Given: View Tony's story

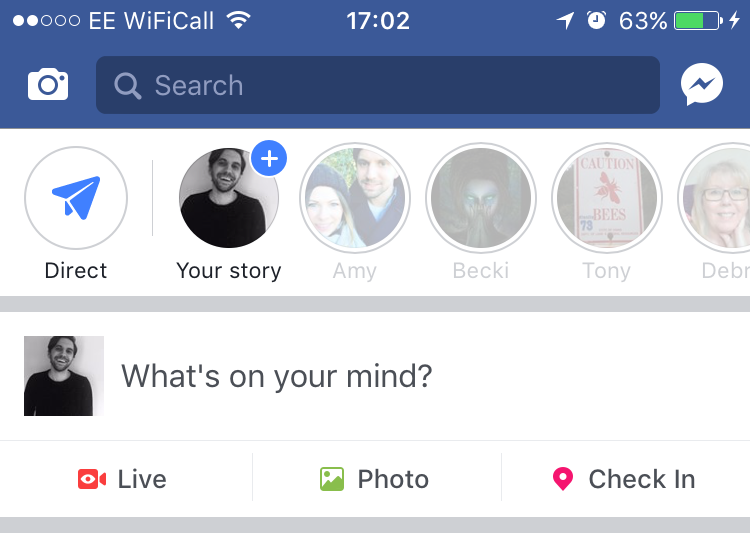Looking at the screenshot, I should tap(606, 198).
